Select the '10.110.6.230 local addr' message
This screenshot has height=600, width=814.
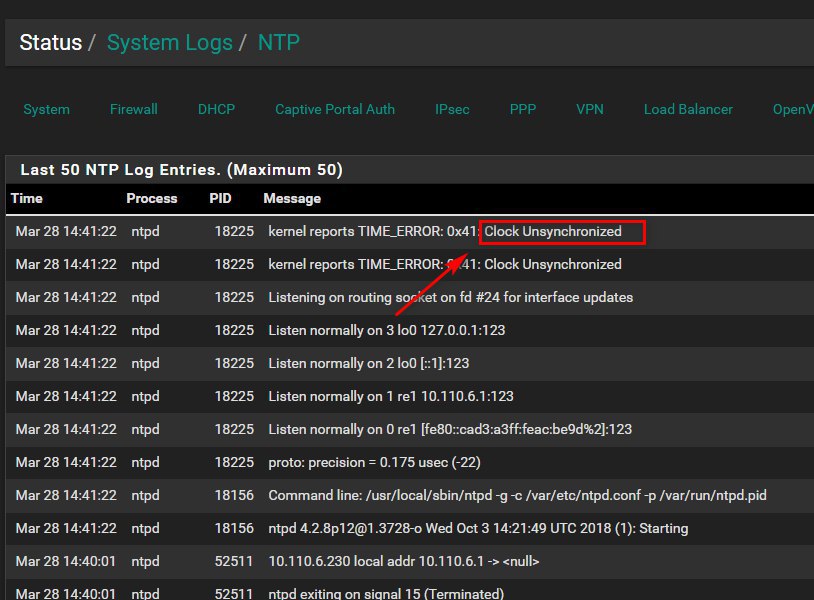click(x=404, y=561)
